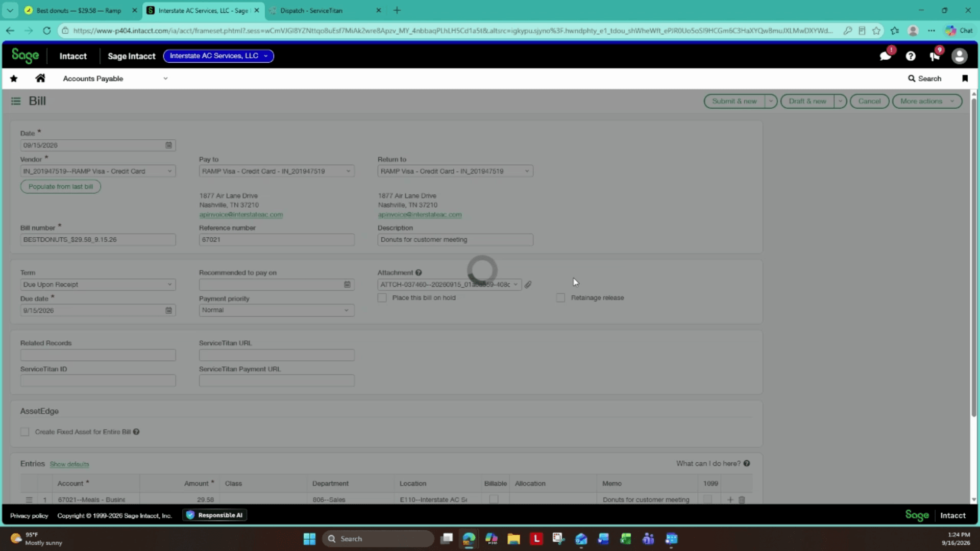Check the Billable box in entry row
The width and height of the screenshot is (980, 551).
[x=494, y=499]
